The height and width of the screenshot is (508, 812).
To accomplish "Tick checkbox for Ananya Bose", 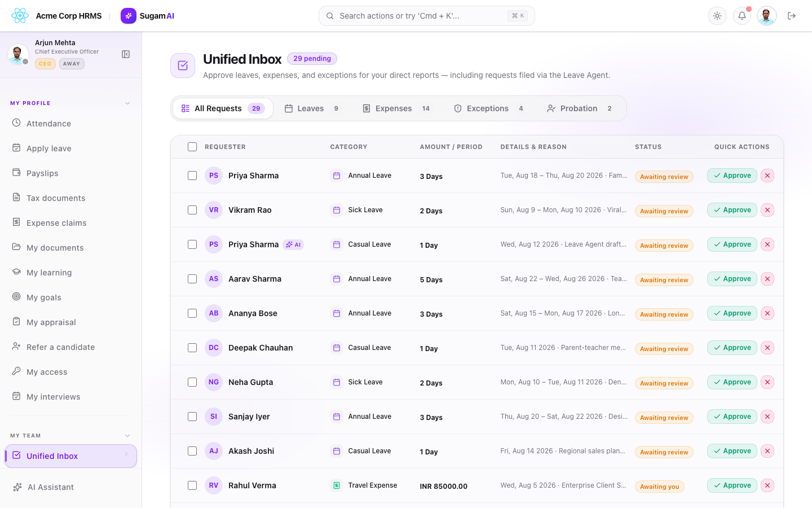I will pos(192,313).
